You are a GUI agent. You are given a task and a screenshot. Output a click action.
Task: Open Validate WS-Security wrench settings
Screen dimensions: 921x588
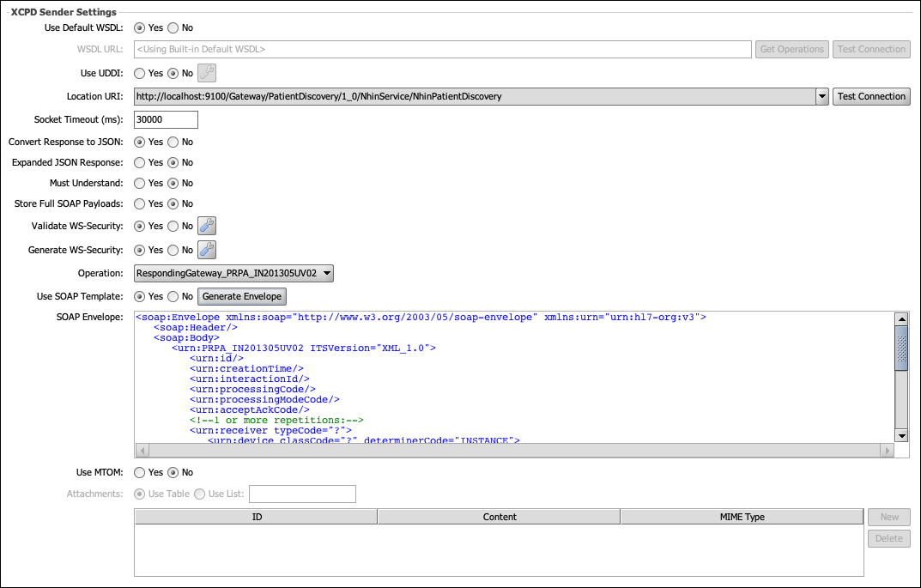tap(207, 226)
